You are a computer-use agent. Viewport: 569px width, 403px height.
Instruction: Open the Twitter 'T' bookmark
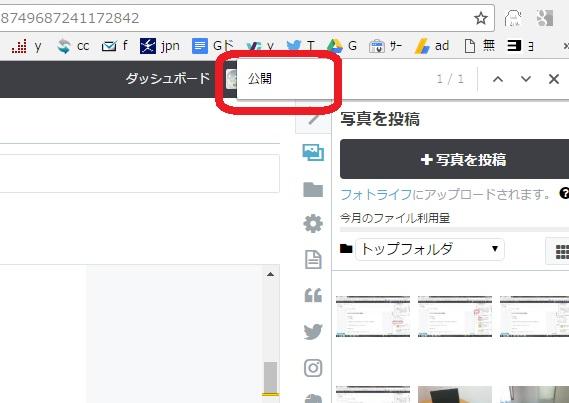pyautogui.click(x=301, y=46)
